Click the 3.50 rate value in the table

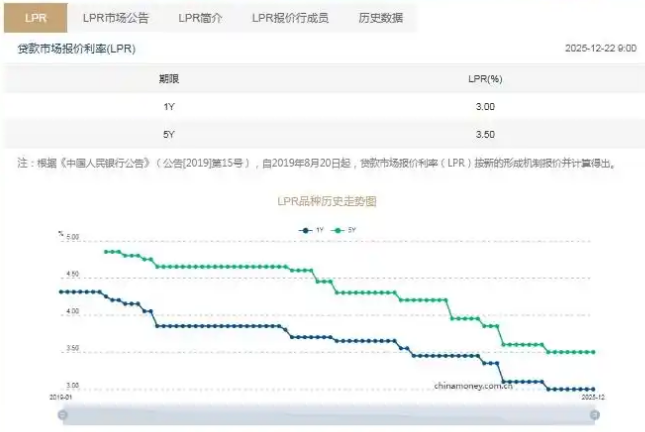[483, 134]
